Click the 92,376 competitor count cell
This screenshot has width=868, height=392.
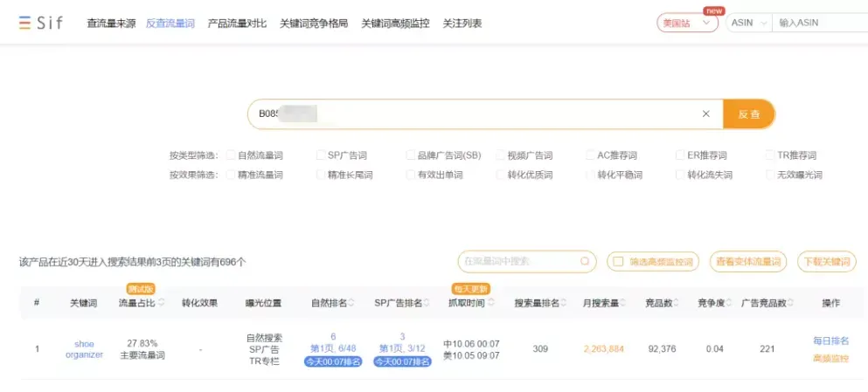click(662, 349)
